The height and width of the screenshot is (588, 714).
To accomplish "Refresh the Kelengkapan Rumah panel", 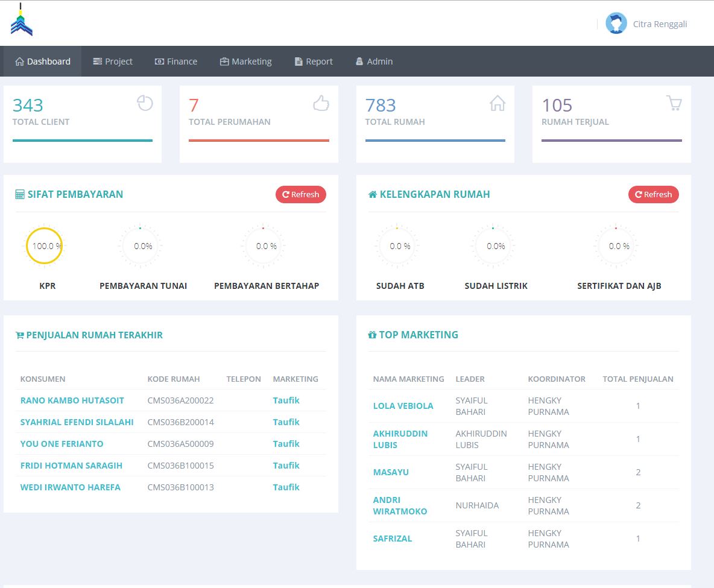I will [653, 194].
